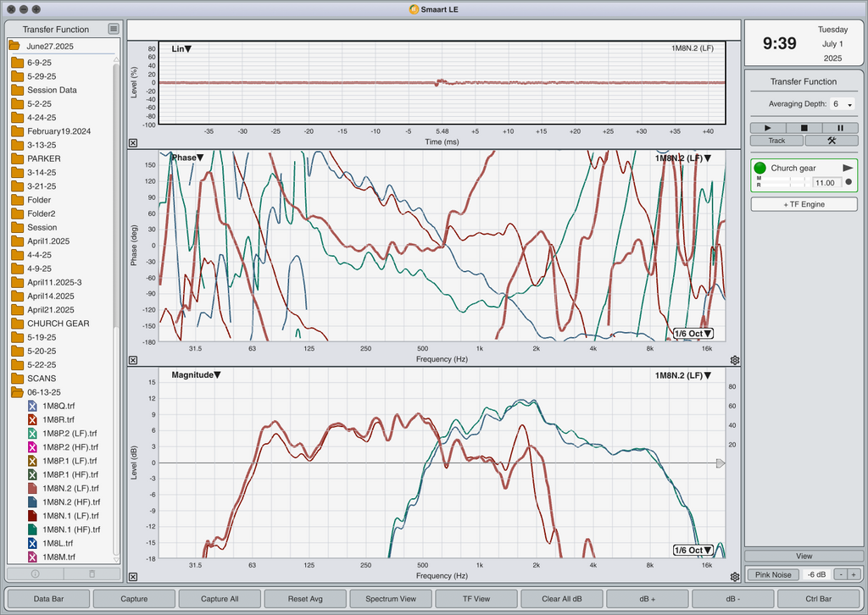Toggle visibility of 1M8P.2 (LF).trf trace
This screenshot has width=868, height=615.
(x=32, y=434)
